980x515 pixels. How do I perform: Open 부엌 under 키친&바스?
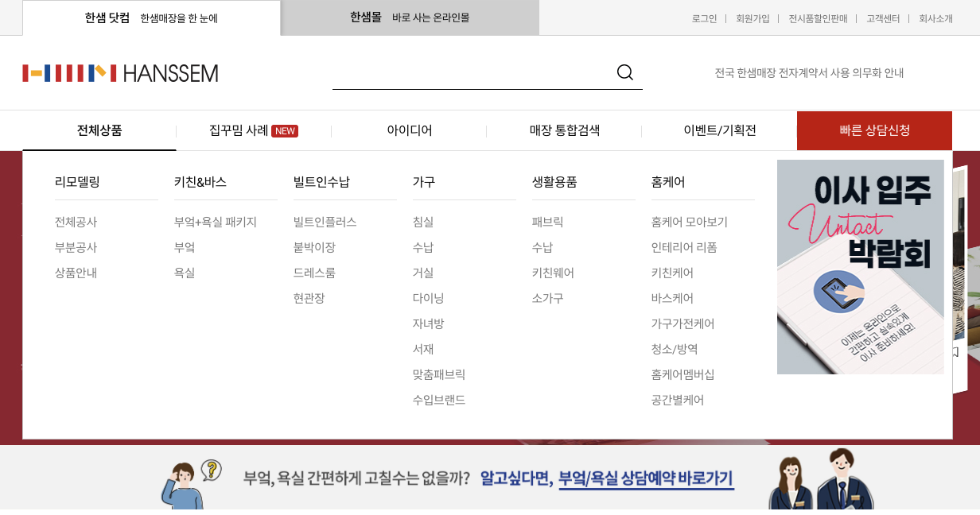[185, 247]
